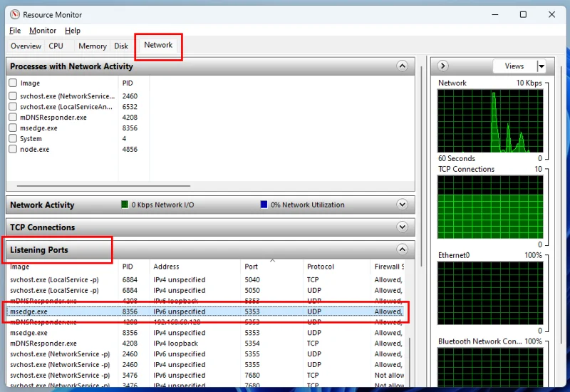Click the blue Network Utilization legend square

pos(264,205)
